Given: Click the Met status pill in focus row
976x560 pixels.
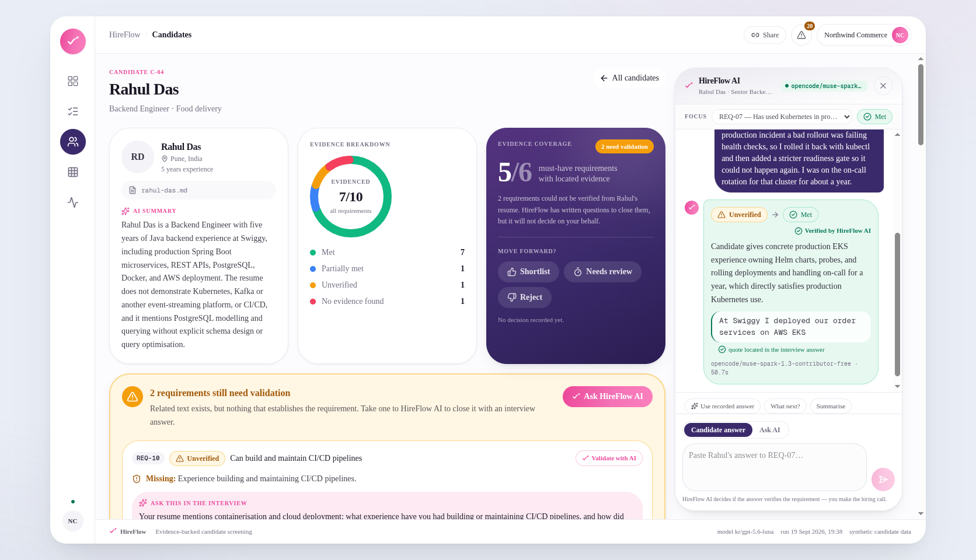Looking at the screenshot, I should pos(875,117).
